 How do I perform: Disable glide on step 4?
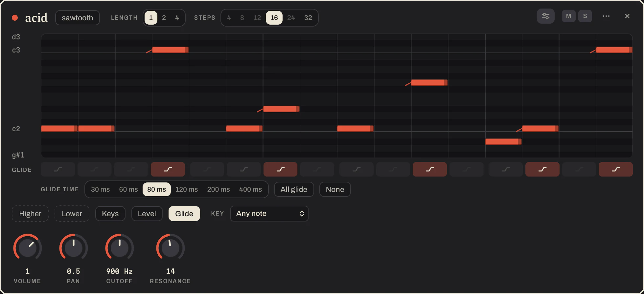click(x=168, y=169)
